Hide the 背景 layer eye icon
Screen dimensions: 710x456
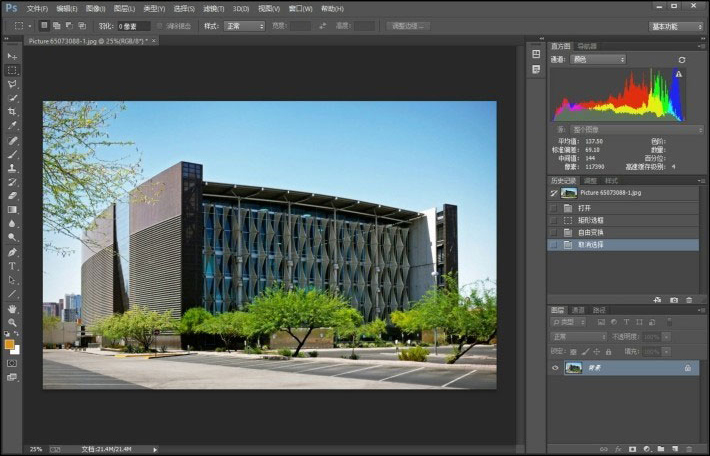click(x=555, y=368)
